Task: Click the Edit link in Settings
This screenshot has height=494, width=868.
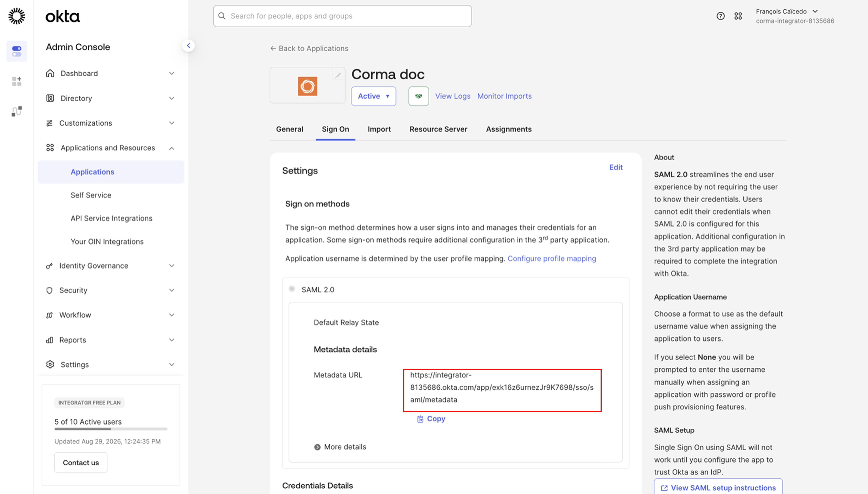Action: coord(616,167)
